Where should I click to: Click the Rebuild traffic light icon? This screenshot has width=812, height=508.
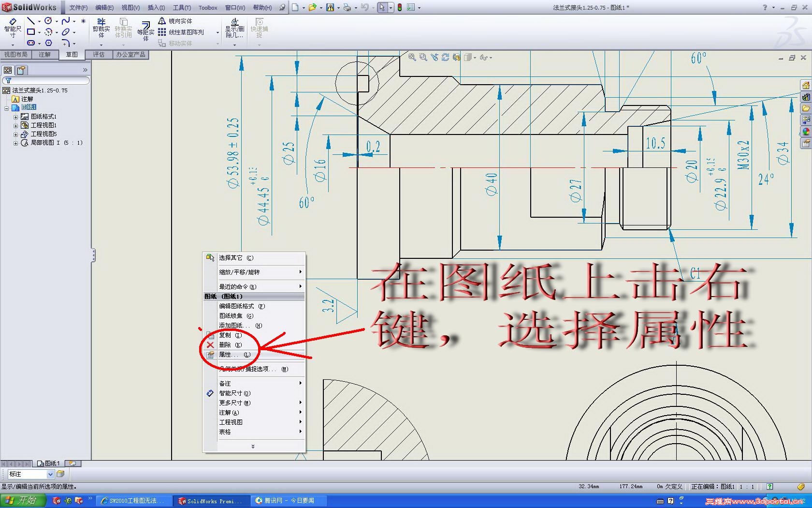click(400, 7)
